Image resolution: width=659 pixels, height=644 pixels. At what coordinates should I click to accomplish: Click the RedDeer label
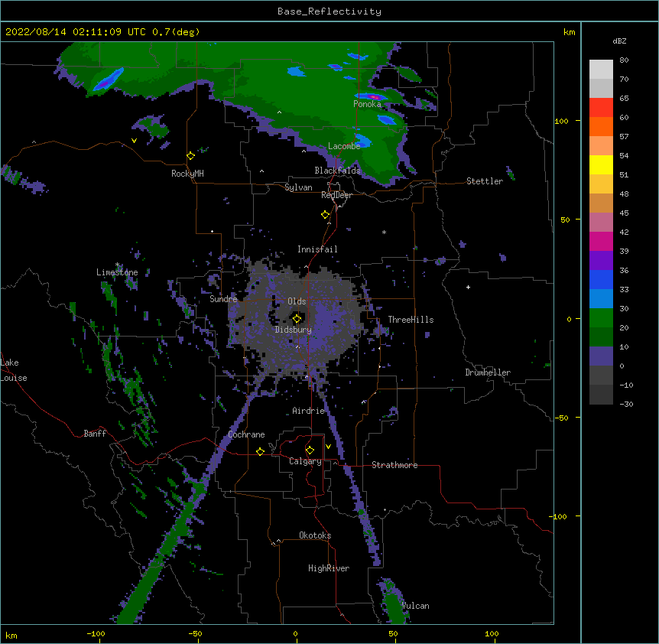point(336,195)
